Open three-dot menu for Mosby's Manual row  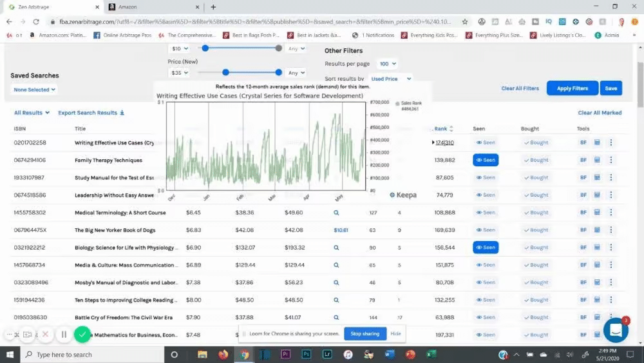coord(611,282)
